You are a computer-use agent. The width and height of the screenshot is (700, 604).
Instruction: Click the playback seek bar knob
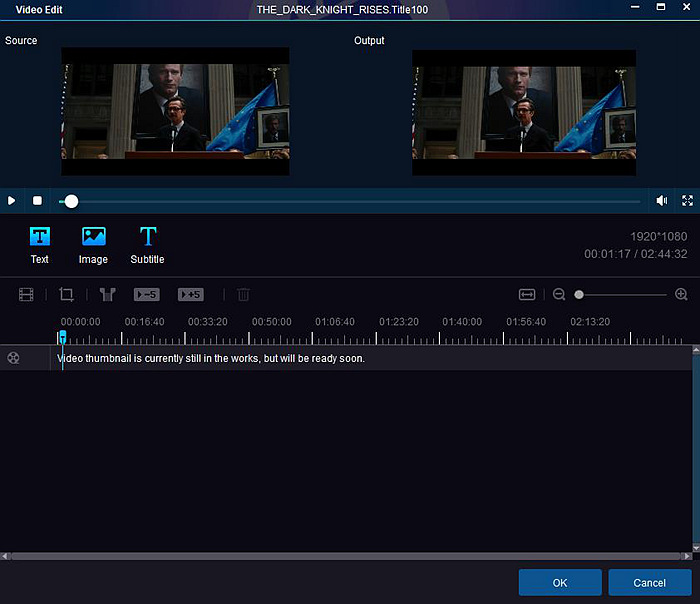71,201
